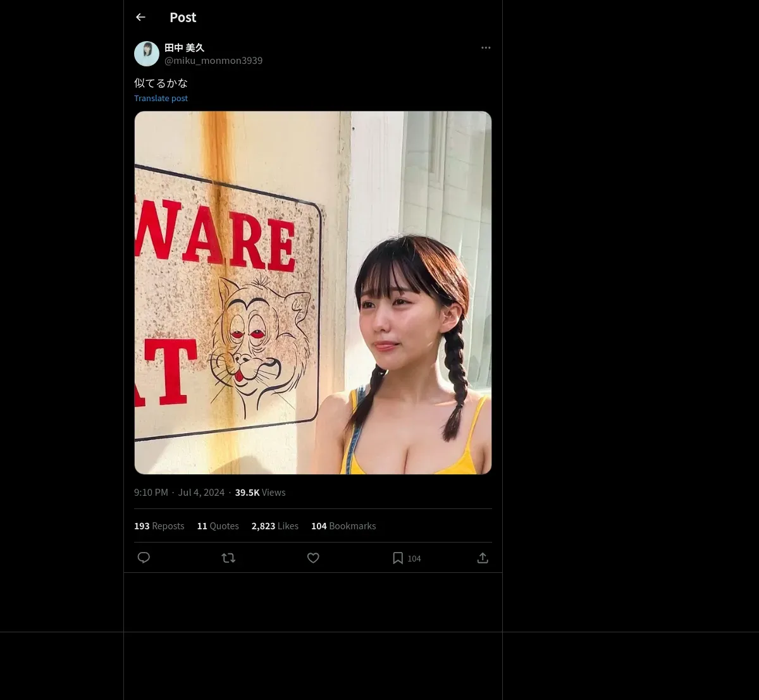The height and width of the screenshot is (700, 759).
Task: Click the 39.5K Views counter
Action: (261, 493)
